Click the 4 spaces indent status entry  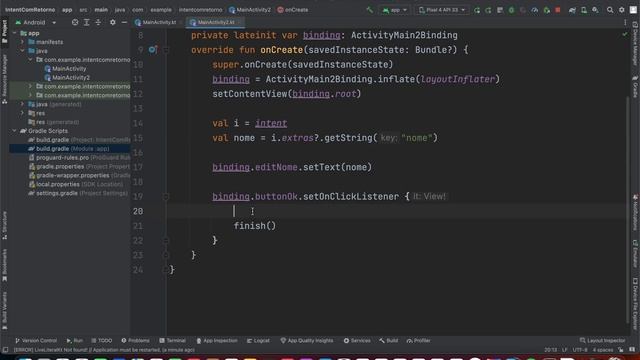[602, 350]
